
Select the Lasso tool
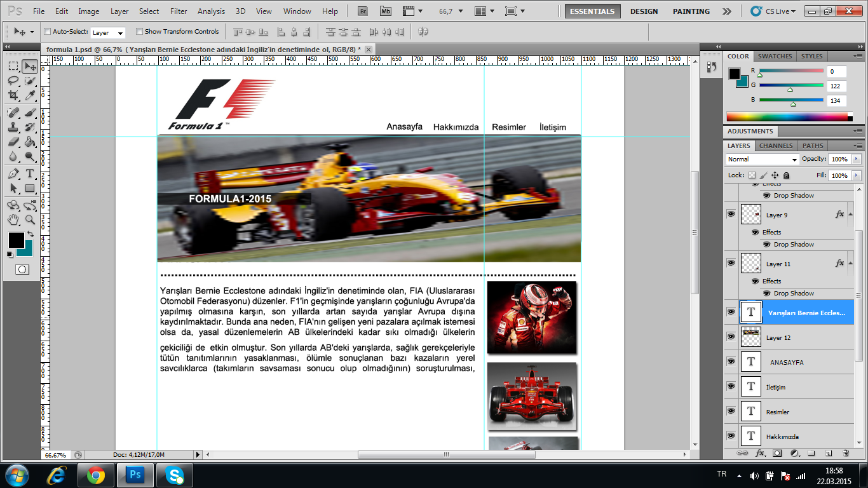(13, 81)
